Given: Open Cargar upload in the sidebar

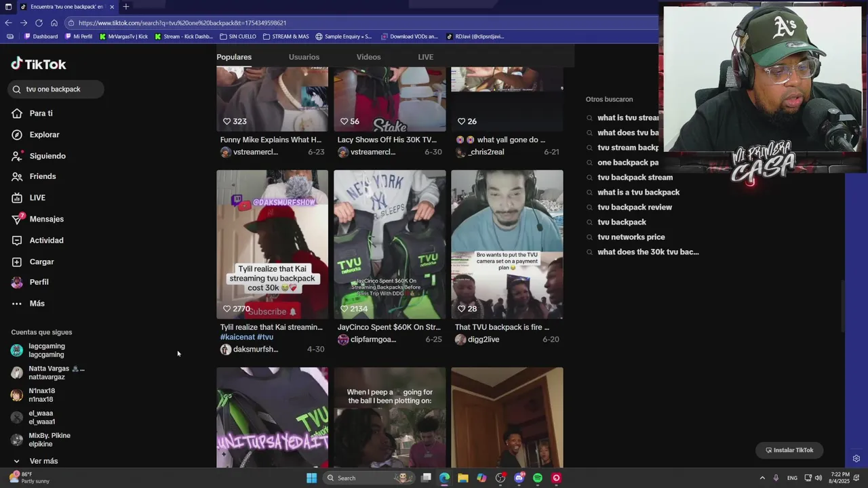Looking at the screenshot, I should tap(41, 262).
